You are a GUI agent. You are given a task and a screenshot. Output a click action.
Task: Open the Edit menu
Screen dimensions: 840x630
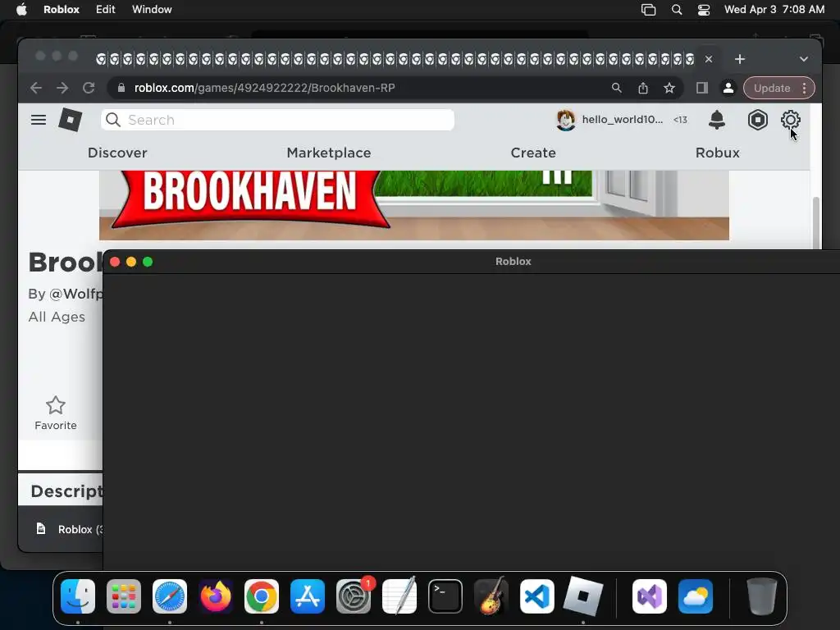click(x=106, y=10)
